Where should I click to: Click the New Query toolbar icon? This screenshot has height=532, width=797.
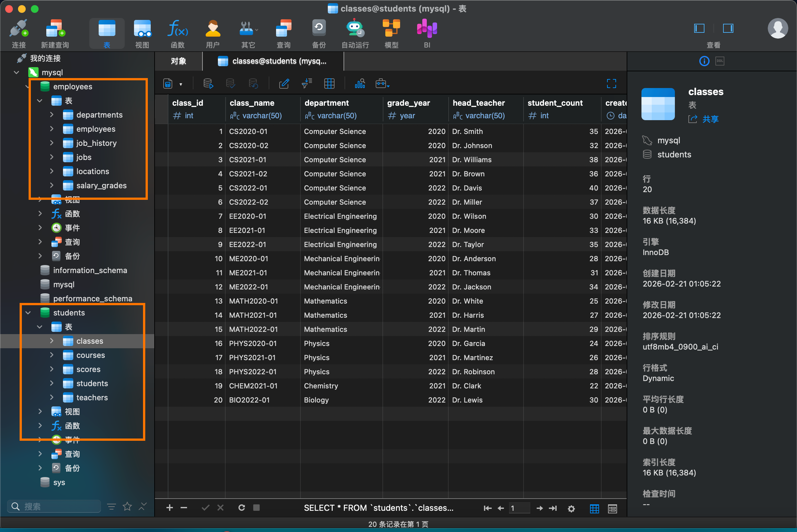tap(55, 30)
